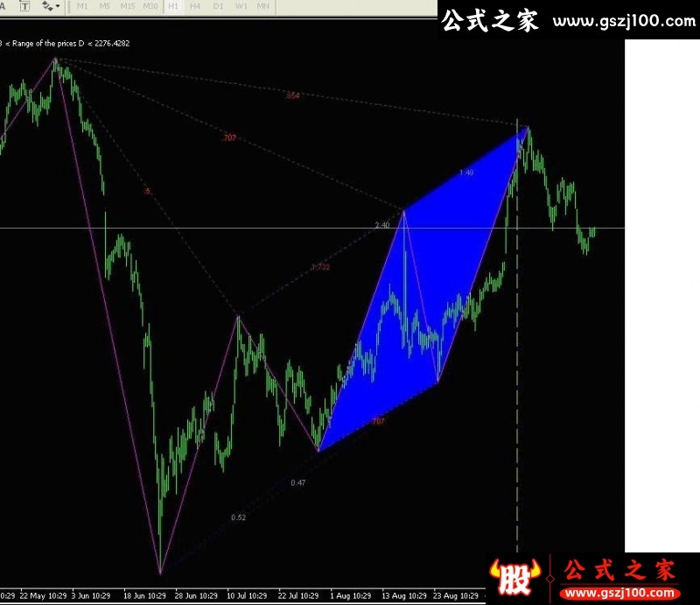This screenshot has height=605, width=700.
Task: Click the '1 Aug 10:29' date label
Action: click(351, 595)
